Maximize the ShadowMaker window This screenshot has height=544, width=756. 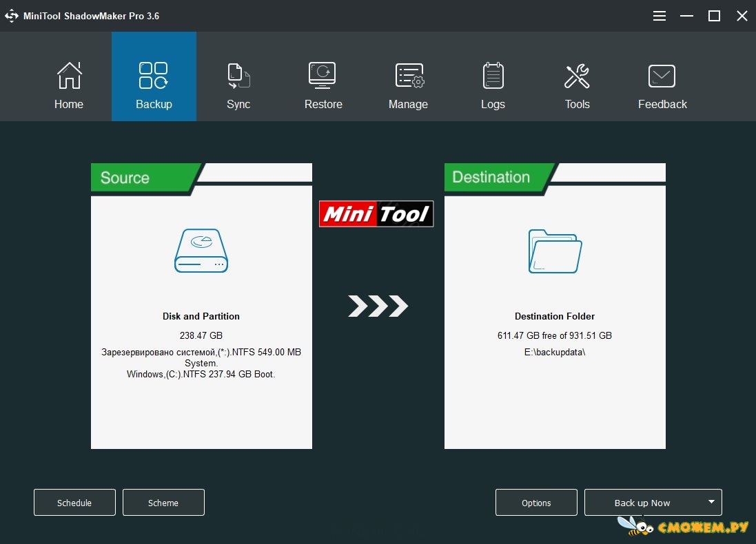[714, 16]
